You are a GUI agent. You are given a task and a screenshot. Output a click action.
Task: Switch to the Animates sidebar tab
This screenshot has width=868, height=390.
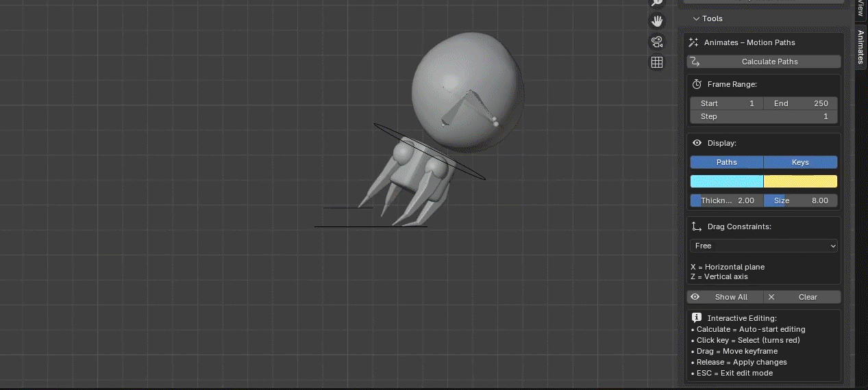pos(861,47)
